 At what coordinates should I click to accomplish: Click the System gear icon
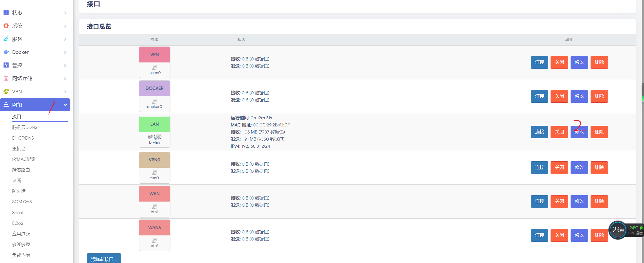click(6, 26)
